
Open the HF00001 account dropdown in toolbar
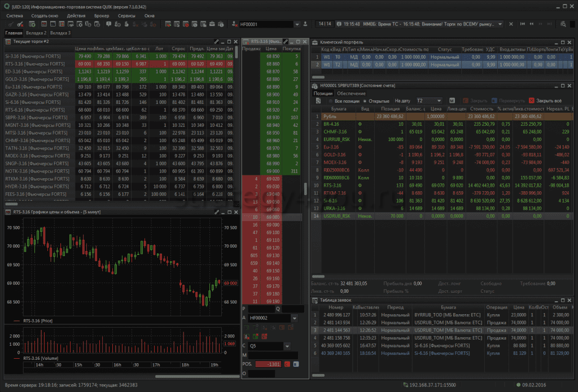pyautogui.click(x=297, y=24)
